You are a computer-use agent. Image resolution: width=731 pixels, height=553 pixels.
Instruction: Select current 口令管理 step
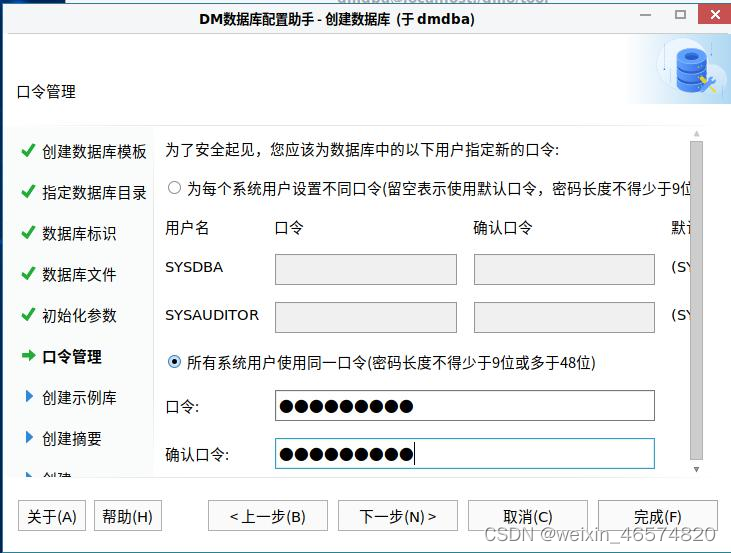[x=72, y=357]
